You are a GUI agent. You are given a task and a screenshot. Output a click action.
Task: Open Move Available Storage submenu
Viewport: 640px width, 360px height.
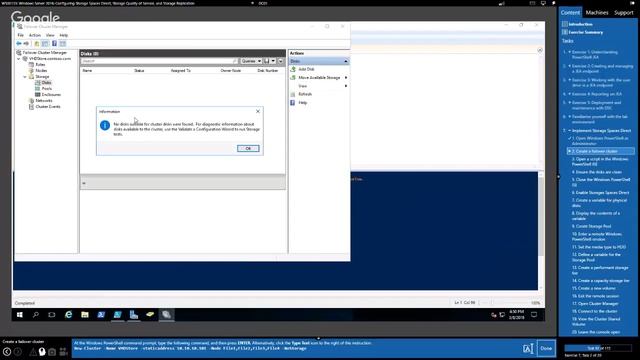point(319,78)
